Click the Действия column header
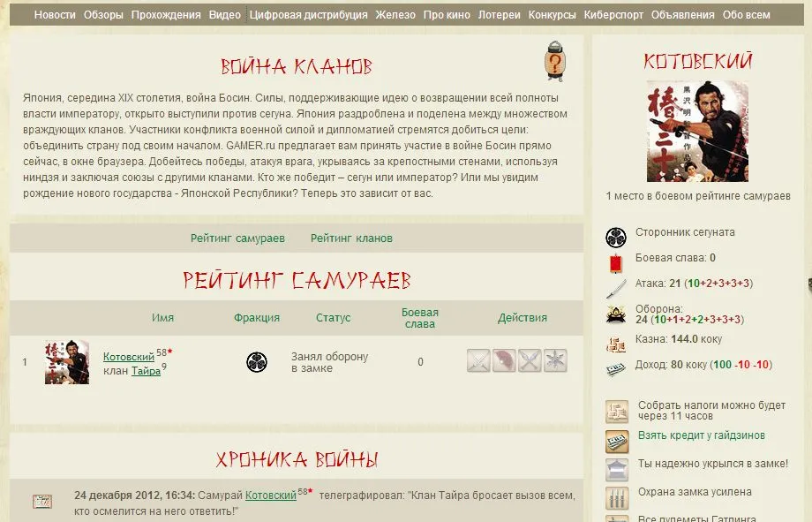Viewport: 812px width, 522px height. pyautogui.click(x=523, y=318)
